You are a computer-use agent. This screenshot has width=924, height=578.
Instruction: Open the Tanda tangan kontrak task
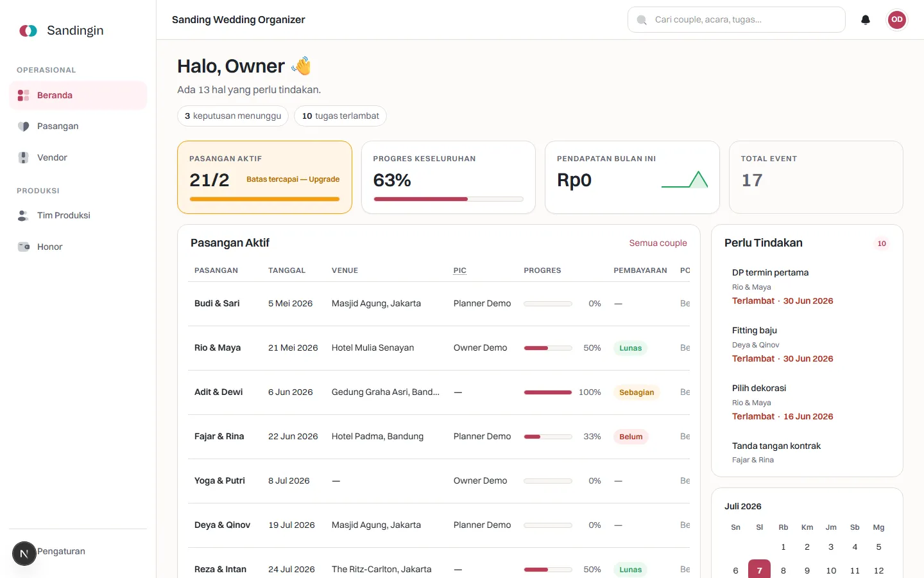click(807, 453)
